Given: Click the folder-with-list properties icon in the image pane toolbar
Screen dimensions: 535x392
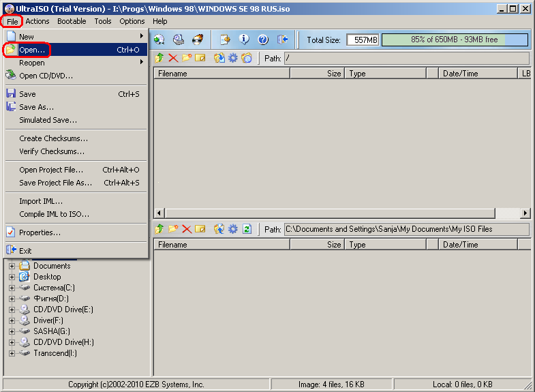Looking at the screenshot, I should click(246, 58).
